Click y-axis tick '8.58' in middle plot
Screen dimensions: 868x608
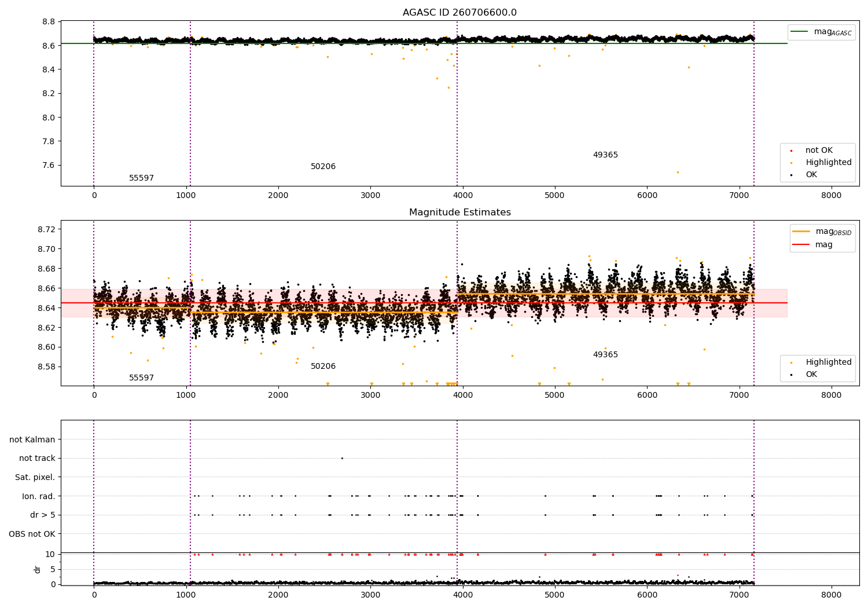point(47,367)
